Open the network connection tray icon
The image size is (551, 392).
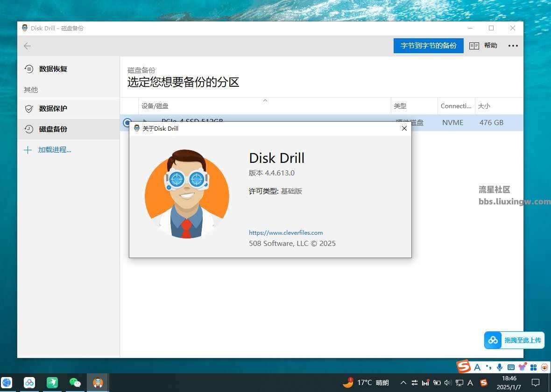coord(459,383)
